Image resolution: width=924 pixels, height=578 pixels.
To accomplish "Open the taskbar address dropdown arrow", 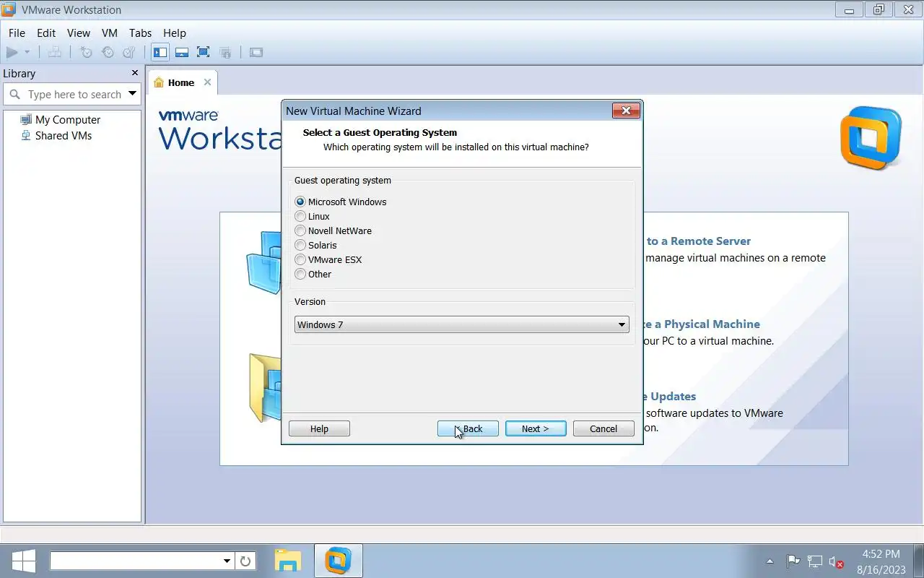I will (x=227, y=561).
